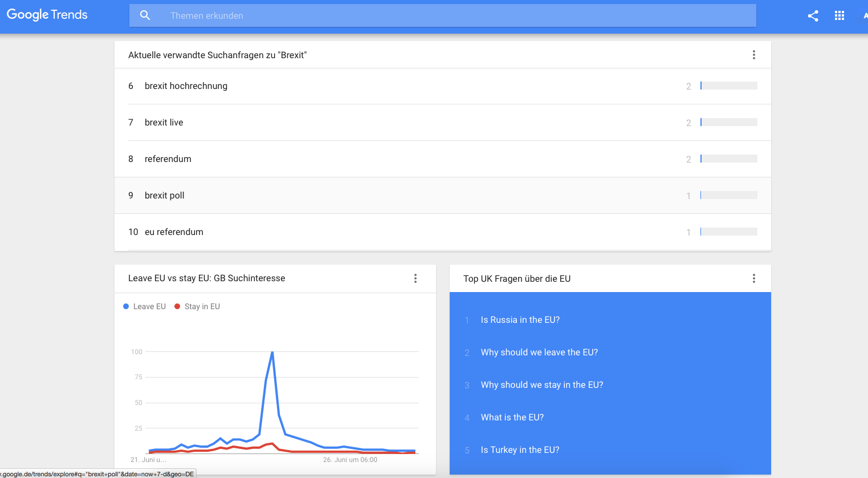Open the 'brexit poll' related query
The image size is (868, 478).
[x=165, y=196]
